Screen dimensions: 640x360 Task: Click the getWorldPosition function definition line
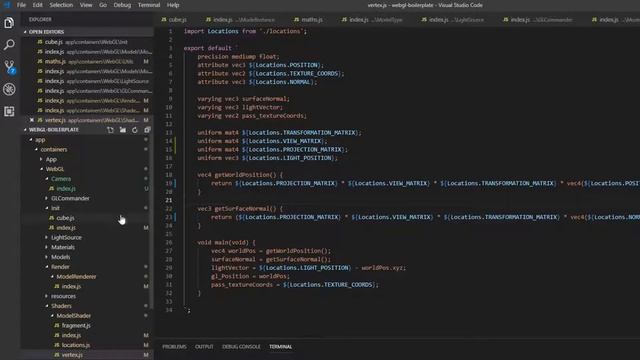coord(240,175)
